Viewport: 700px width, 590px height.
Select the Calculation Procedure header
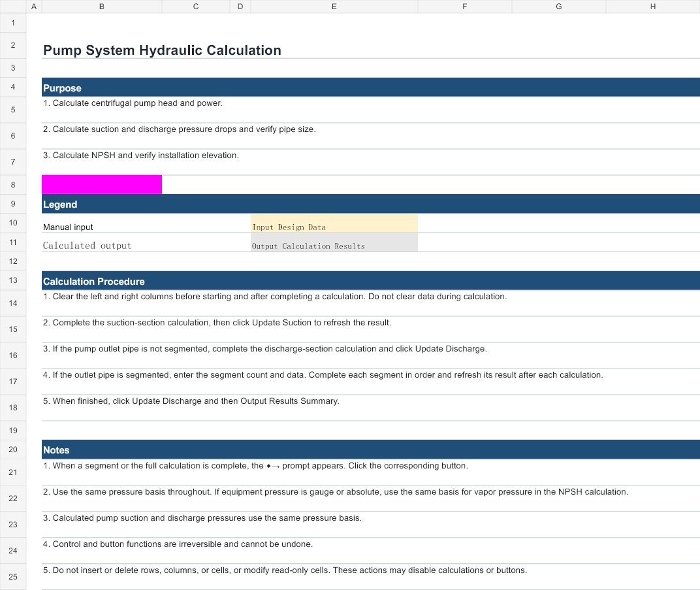pos(371,280)
